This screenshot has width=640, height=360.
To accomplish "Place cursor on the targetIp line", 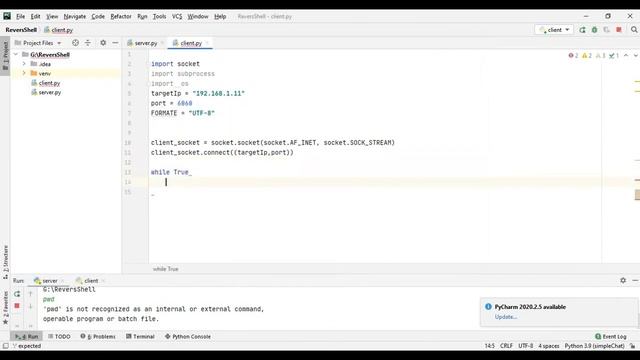I will pos(198,93).
